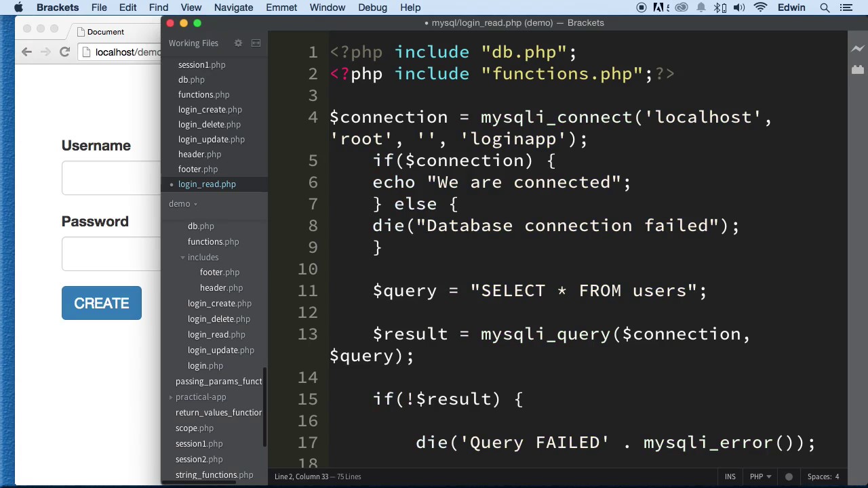Open the PHP language mode dropdown
Screen dimensions: 868x488
point(759,476)
